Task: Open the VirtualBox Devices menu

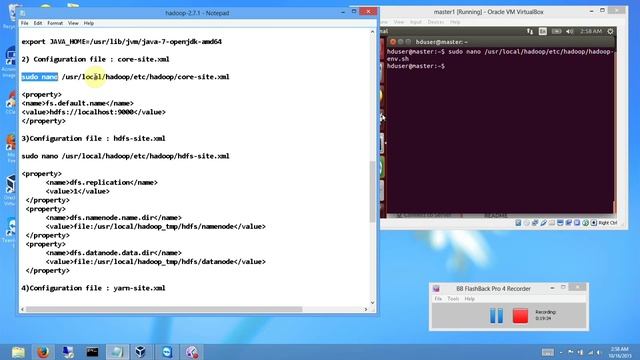Action: [x=436, y=22]
